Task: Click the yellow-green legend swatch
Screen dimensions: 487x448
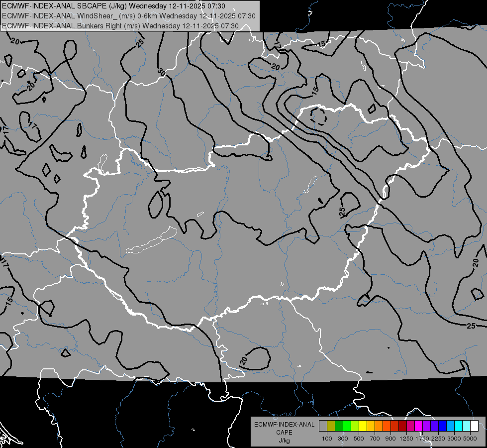Action: 355,426
